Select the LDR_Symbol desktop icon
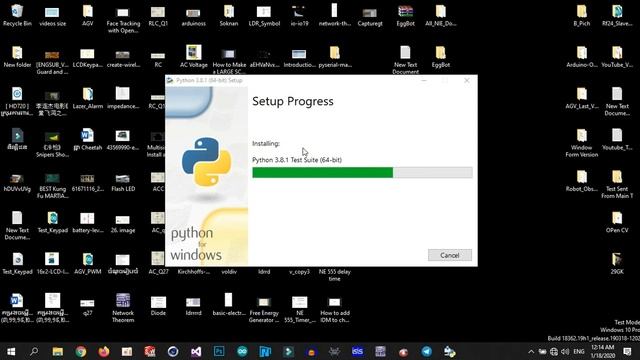This screenshot has height=360, width=640. coord(264,16)
